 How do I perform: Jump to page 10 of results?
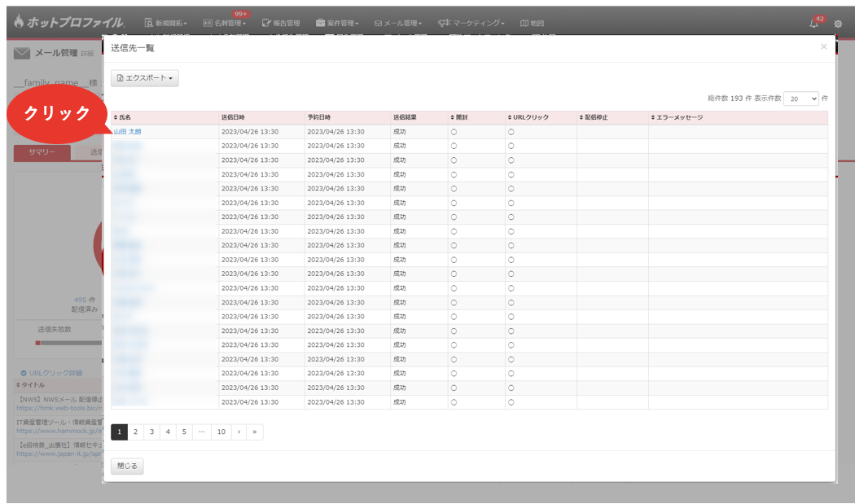tap(221, 432)
